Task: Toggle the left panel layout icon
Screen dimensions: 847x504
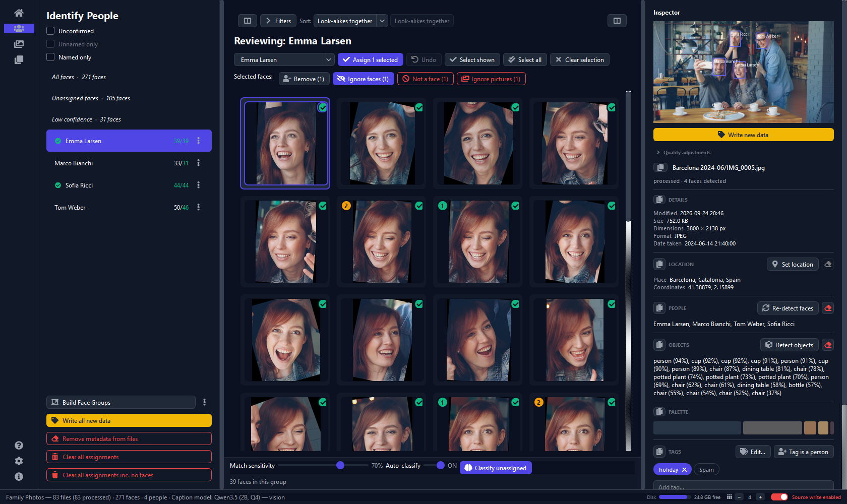Action: pyautogui.click(x=248, y=21)
